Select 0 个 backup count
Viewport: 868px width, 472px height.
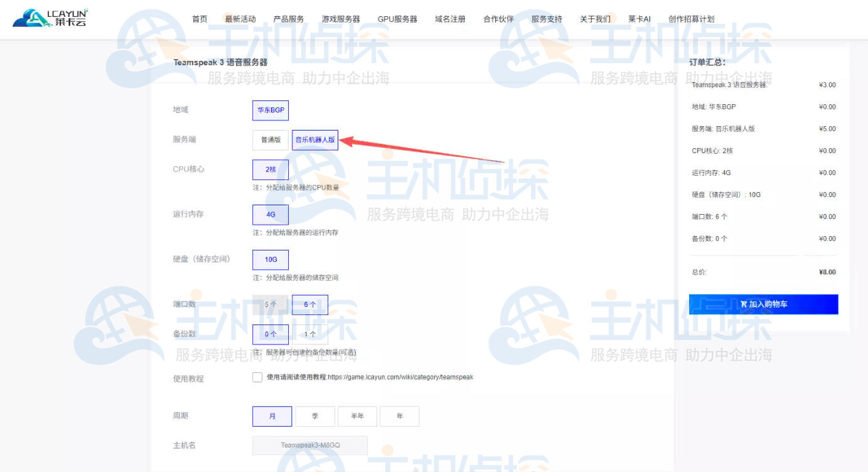coord(271,335)
